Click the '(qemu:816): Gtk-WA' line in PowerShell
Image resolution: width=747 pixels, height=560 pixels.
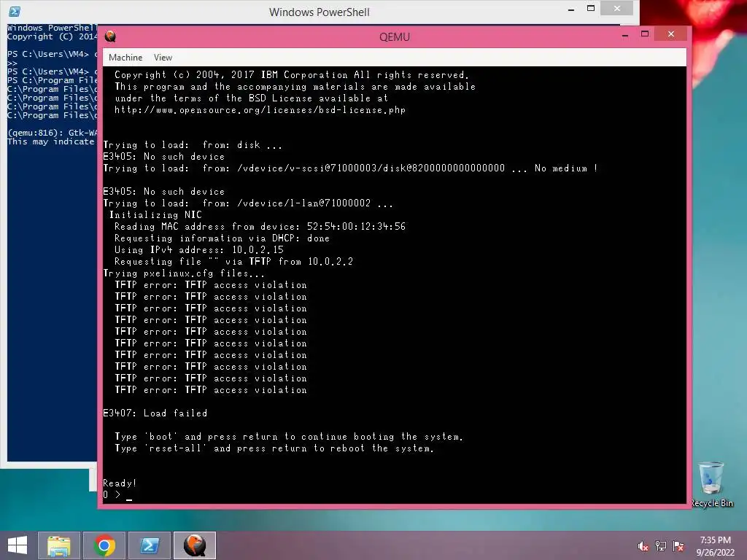pos(53,133)
